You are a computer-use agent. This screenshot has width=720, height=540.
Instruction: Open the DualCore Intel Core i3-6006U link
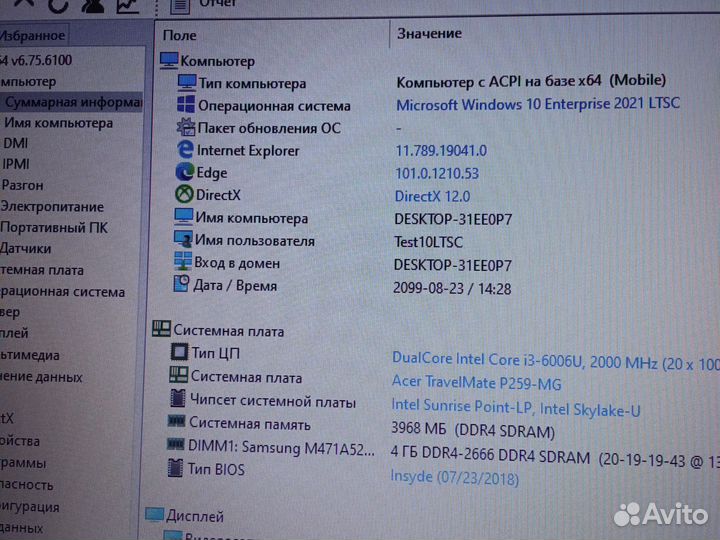556,361
